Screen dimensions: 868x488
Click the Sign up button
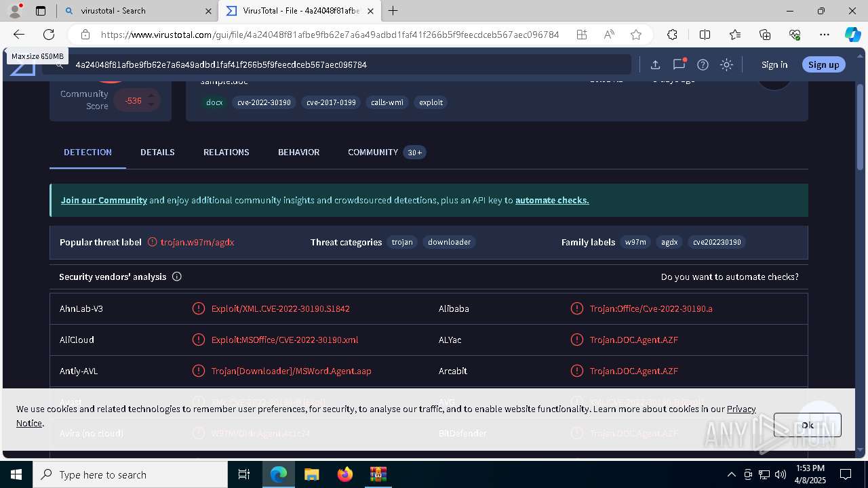[823, 64]
